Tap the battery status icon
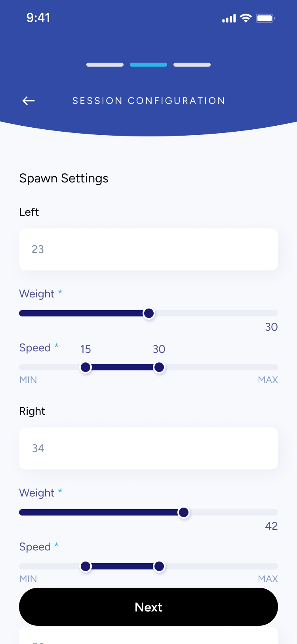 coord(265,18)
